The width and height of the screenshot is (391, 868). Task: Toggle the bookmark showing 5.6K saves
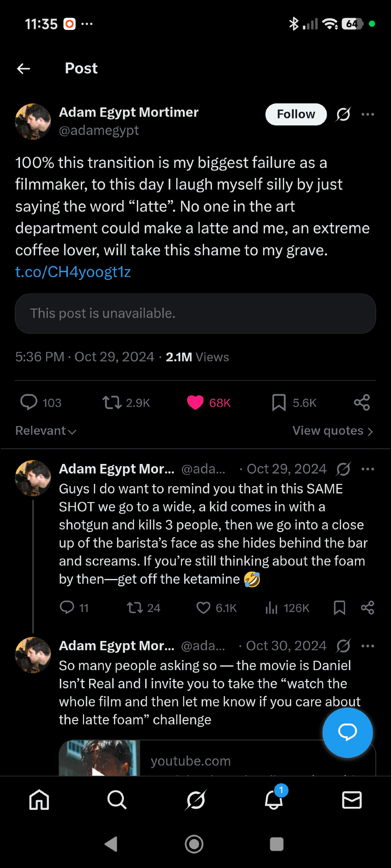coord(279,402)
